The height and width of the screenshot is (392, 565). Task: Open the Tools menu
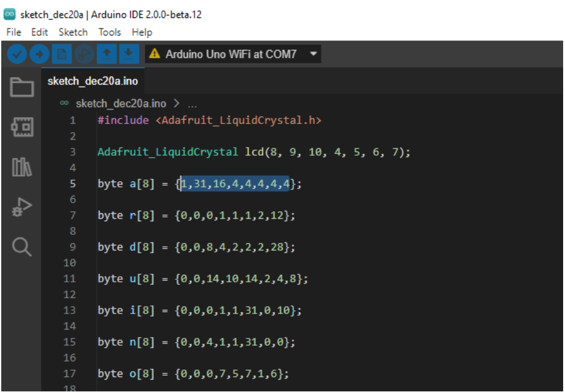point(110,32)
